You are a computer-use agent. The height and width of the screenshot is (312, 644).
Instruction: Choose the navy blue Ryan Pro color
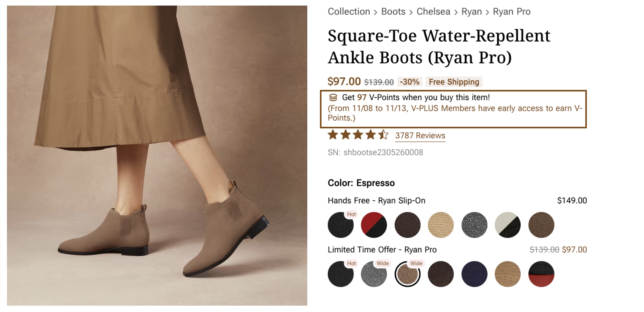[x=474, y=274]
